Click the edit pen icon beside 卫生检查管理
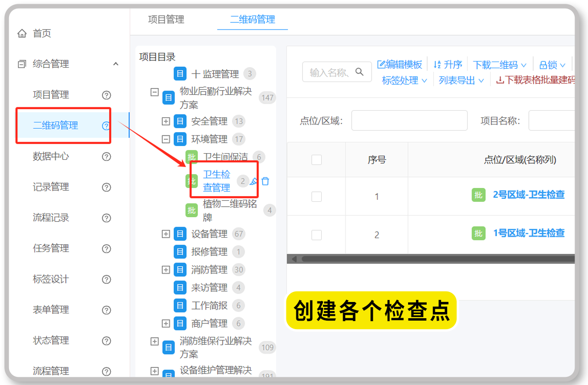The height and width of the screenshot is (385, 588). pos(253,181)
